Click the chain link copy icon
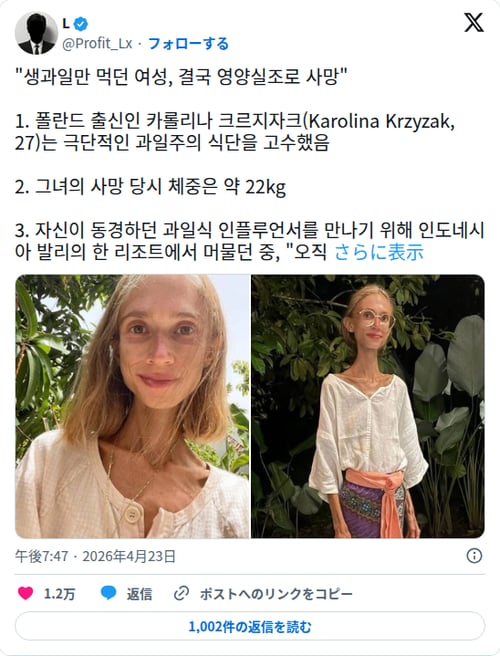The image size is (500, 656). pos(181,593)
